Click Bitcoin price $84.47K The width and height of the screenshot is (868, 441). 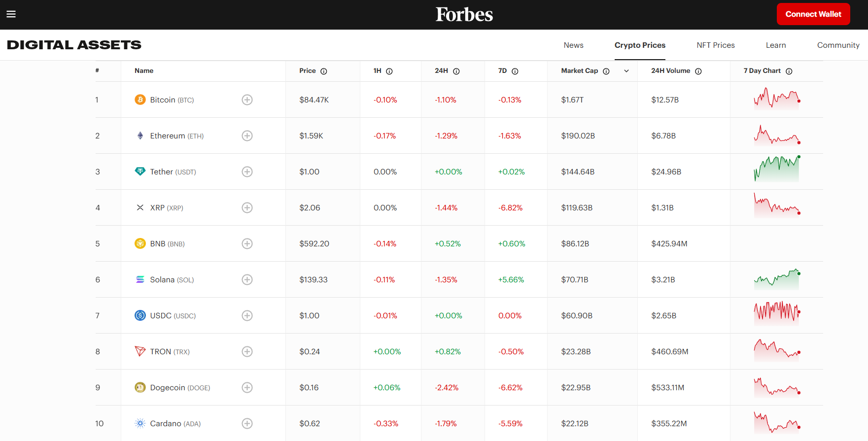(314, 100)
